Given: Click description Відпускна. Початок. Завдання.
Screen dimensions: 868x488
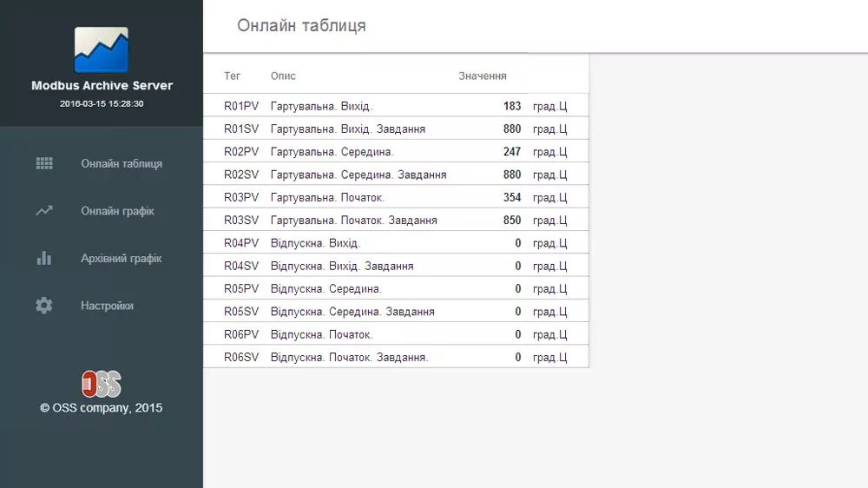Looking at the screenshot, I should pos(349,357).
